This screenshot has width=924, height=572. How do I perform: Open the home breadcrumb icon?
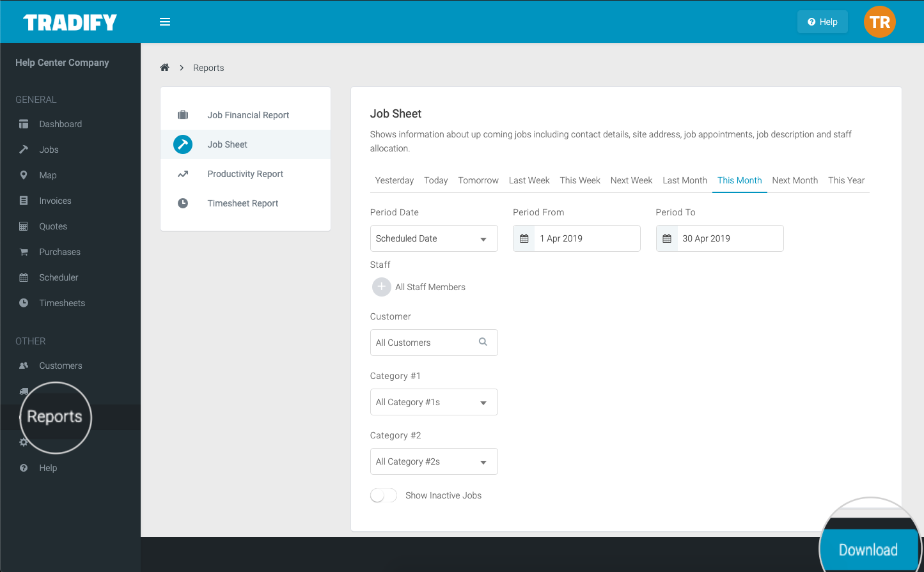164,68
